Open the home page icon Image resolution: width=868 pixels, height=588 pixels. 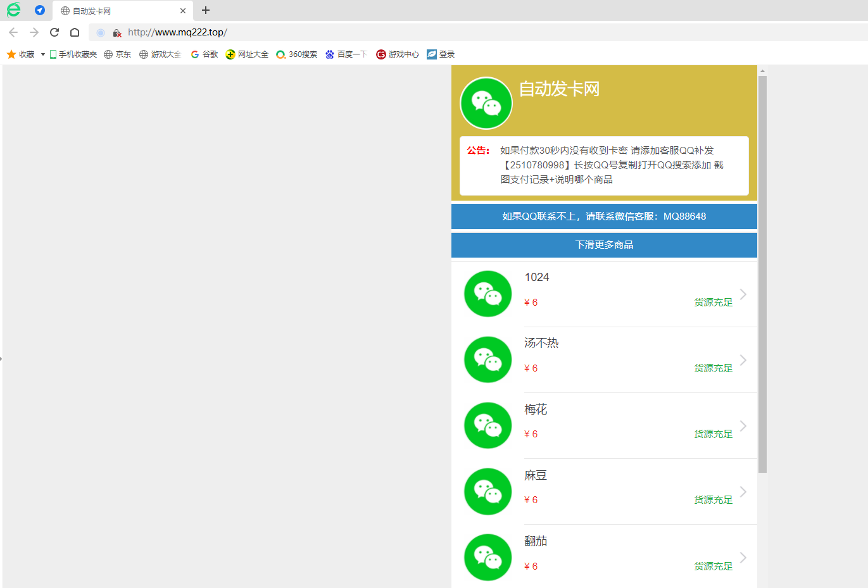[75, 32]
